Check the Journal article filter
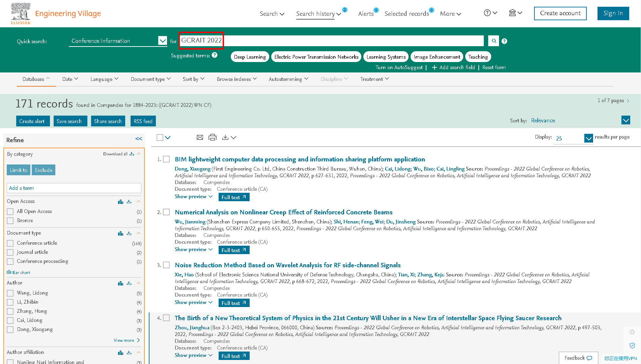The image size is (641, 364). pos(10,252)
